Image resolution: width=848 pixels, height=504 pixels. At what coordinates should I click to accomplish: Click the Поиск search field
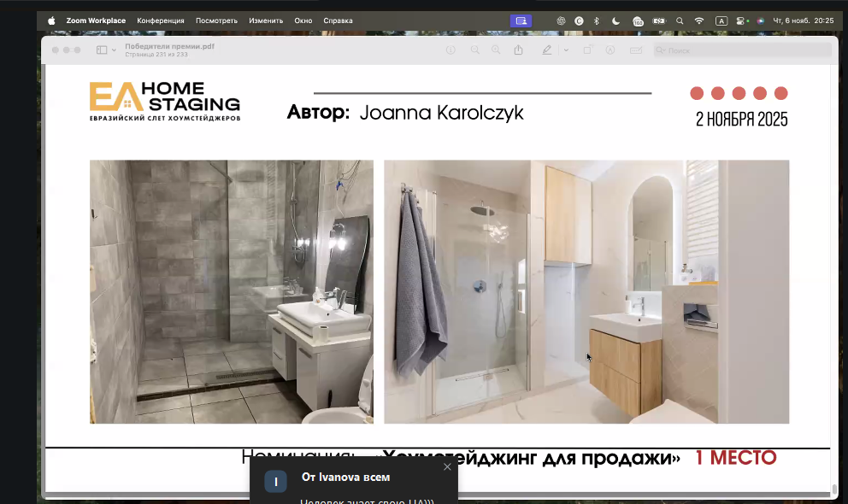pos(742,50)
